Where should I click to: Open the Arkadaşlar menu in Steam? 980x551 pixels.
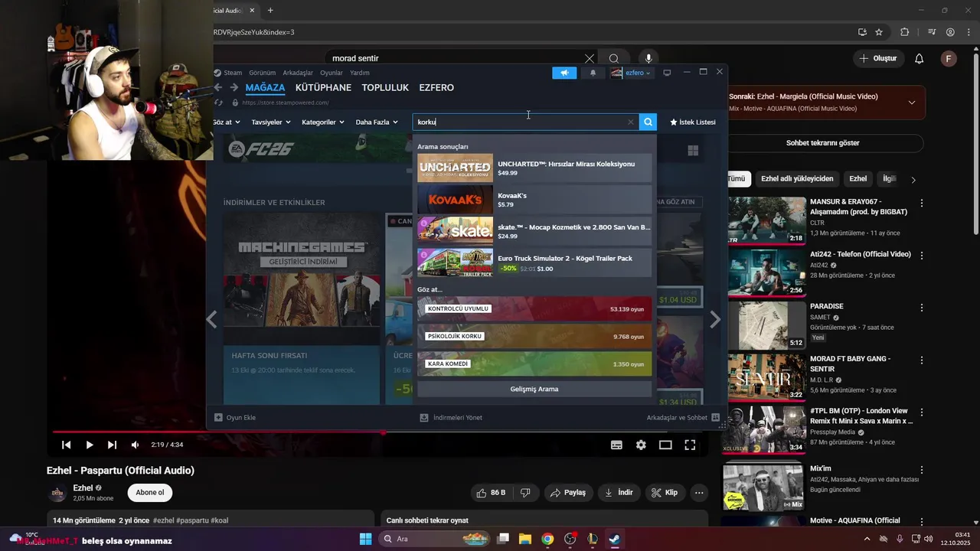[x=298, y=73]
